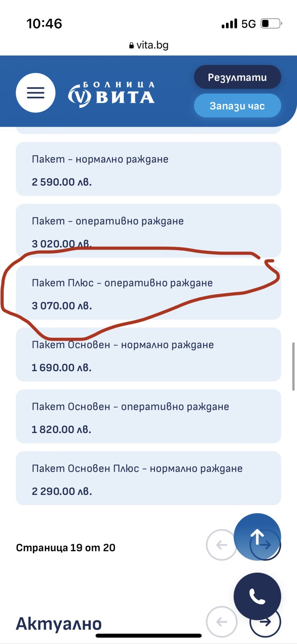Image resolution: width=297 pixels, height=644 pixels.
Task: Tap the Актуално previous arrow
Action: pyautogui.click(x=221, y=622)
